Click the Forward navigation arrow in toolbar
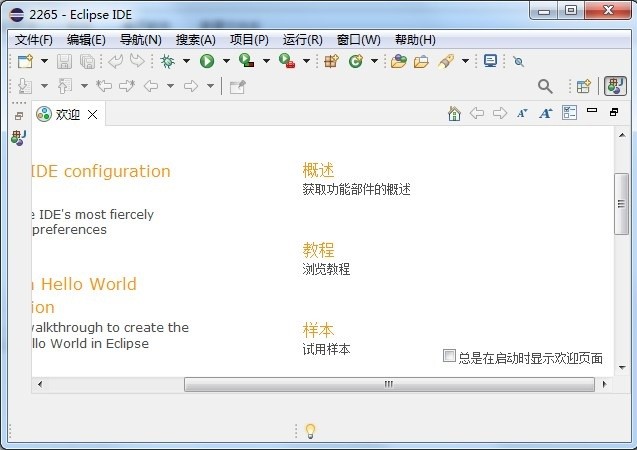637x450 pixels. pos(191,86)
